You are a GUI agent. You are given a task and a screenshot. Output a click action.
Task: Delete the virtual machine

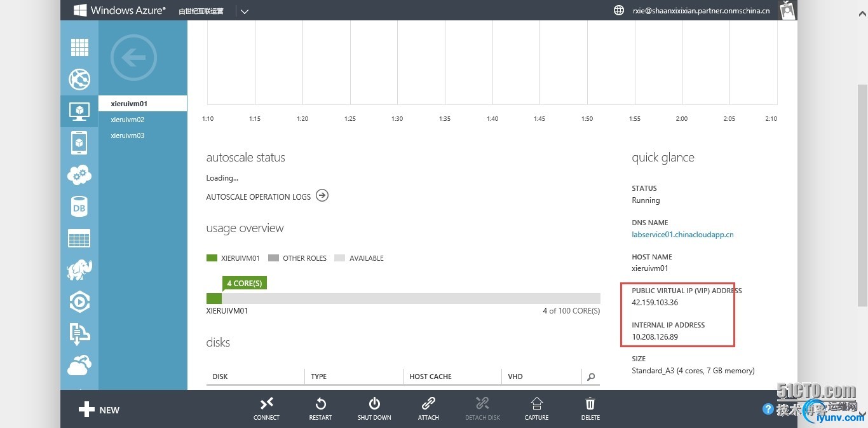pos(590,408)
